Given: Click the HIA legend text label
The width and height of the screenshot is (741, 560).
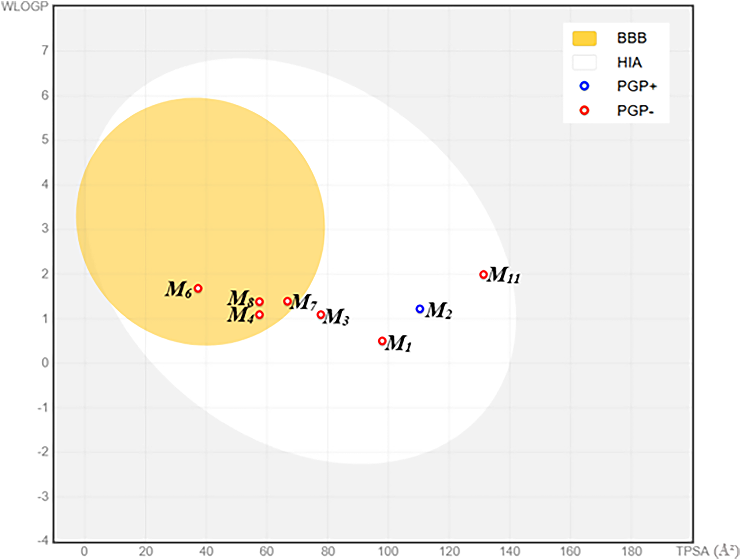Looking at the screenshot, I should 629,63.
